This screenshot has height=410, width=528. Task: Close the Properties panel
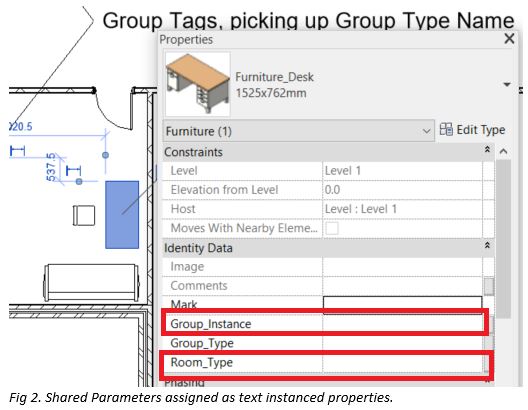(509, 38)
